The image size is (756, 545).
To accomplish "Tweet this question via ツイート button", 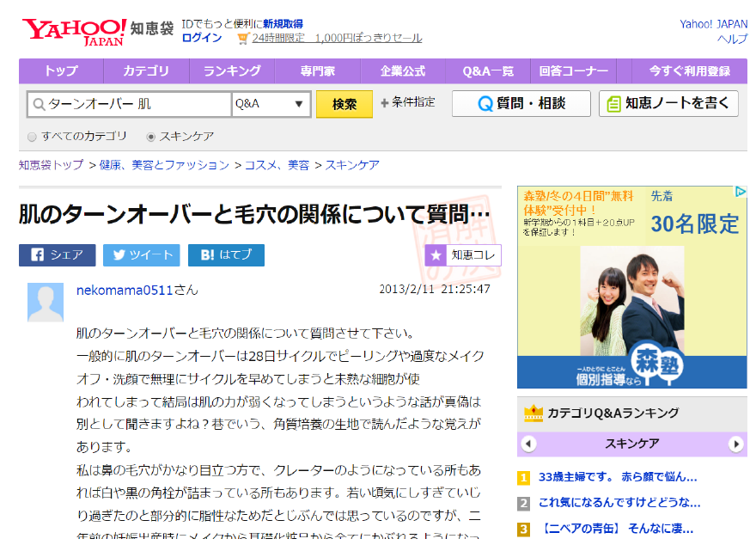I will click(141, 254).
